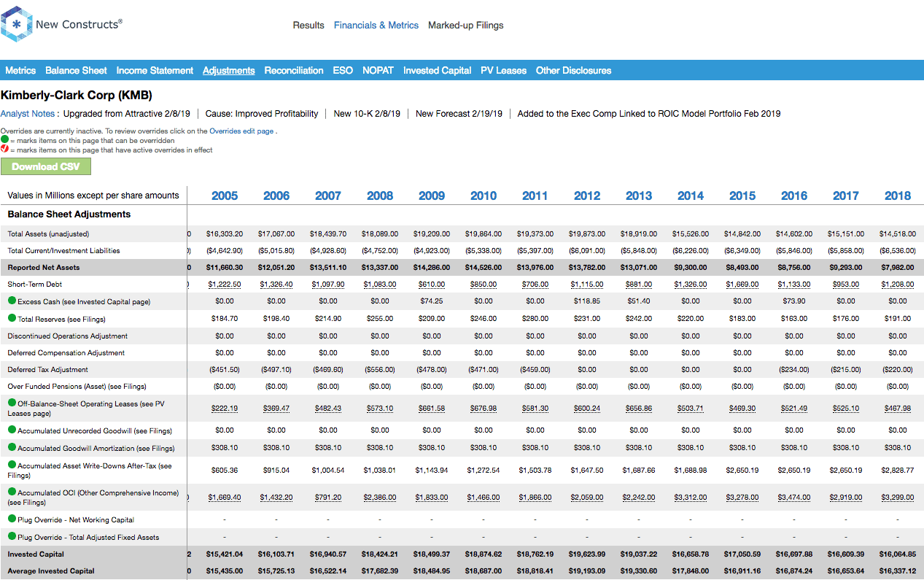Switch to the Balance Sheet tab
The image size is (924, 580).
pos(76,71)
